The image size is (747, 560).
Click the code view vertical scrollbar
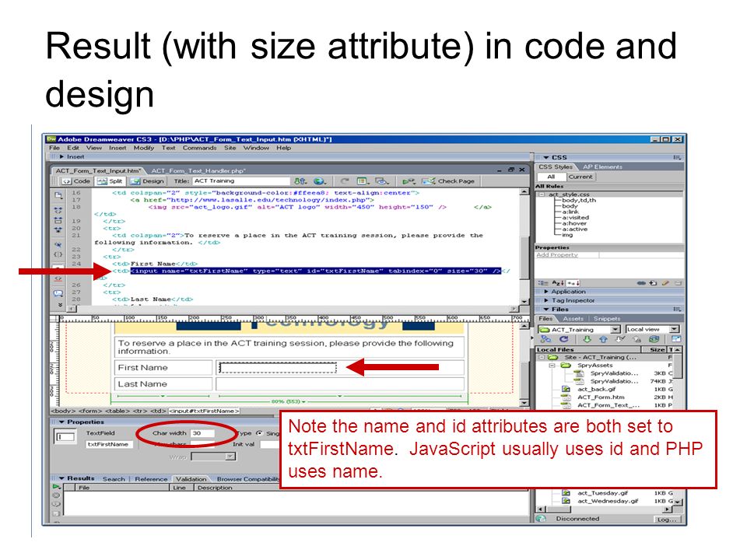(x=524, y=245)
